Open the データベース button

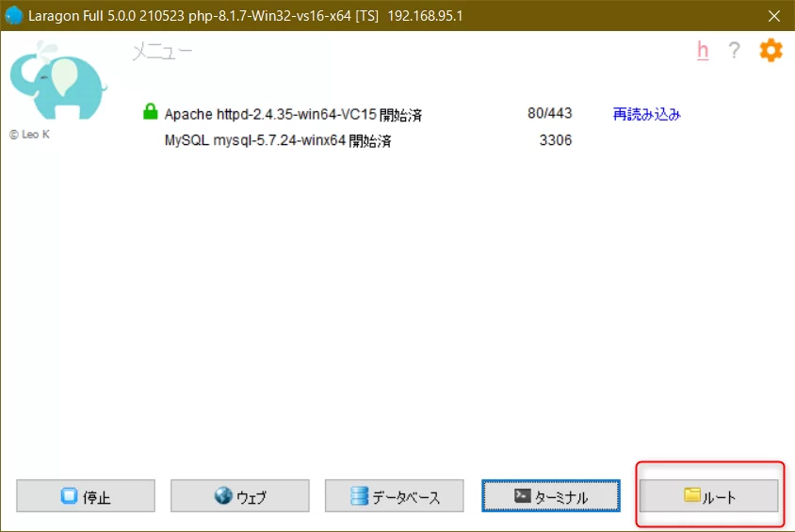click(395, 496)
